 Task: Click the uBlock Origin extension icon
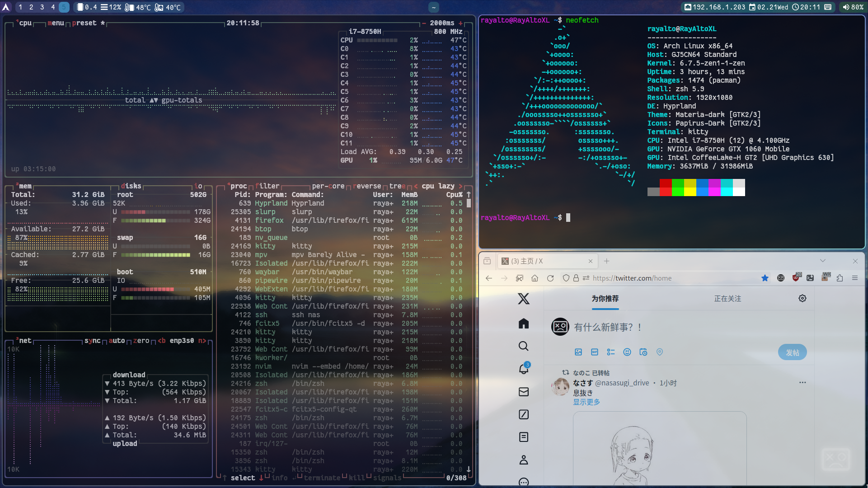point(796,278)
